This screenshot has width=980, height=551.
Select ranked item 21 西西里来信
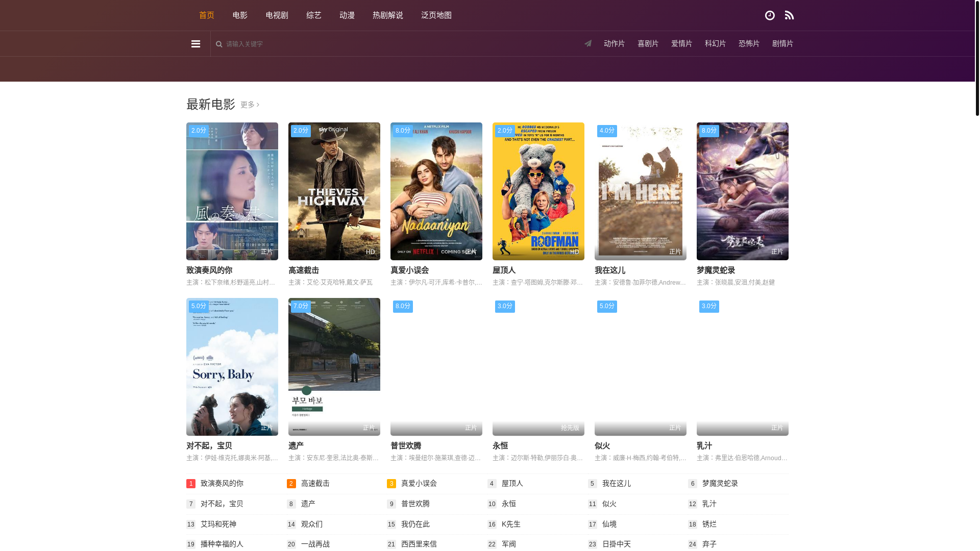pos(419,544)
